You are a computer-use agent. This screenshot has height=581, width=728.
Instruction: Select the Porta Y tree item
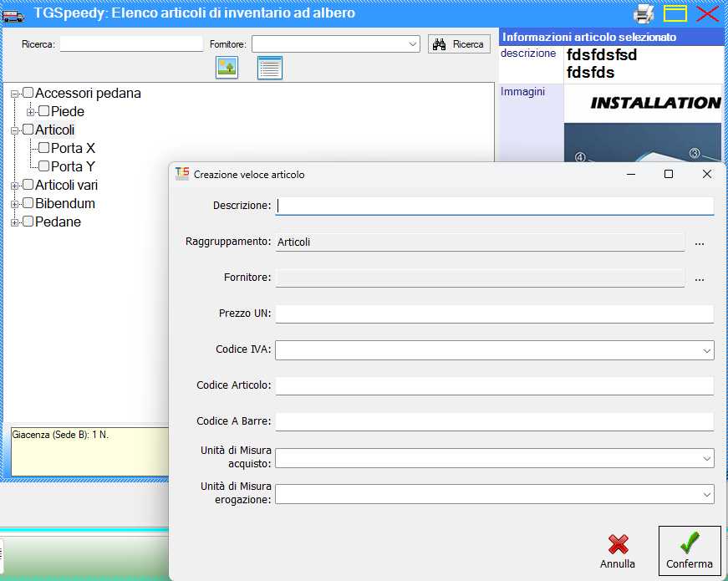tap(73, 166)
